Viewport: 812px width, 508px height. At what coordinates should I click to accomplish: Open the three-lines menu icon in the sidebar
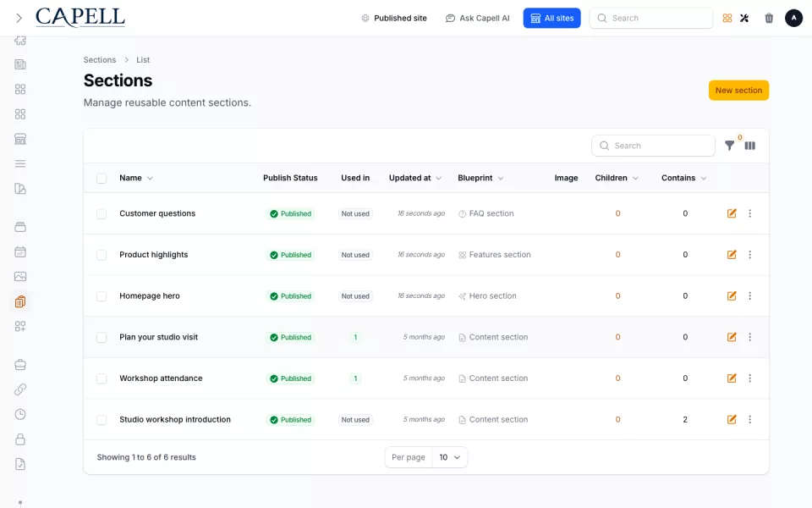20,163
